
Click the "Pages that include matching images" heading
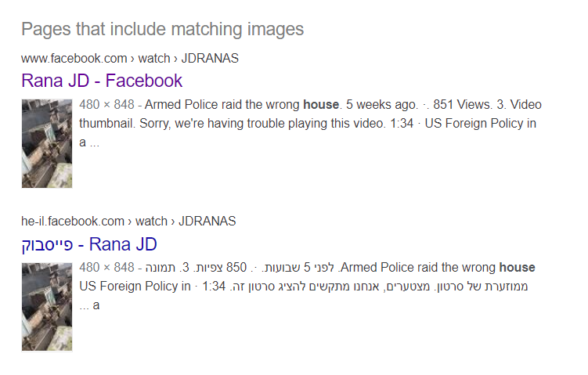162,29
